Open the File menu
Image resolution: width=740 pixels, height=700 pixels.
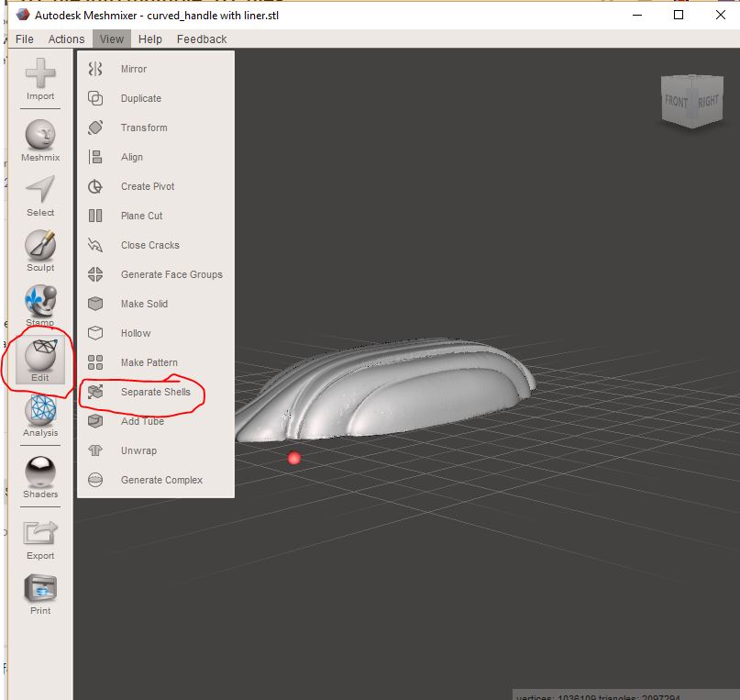point(25,39)
